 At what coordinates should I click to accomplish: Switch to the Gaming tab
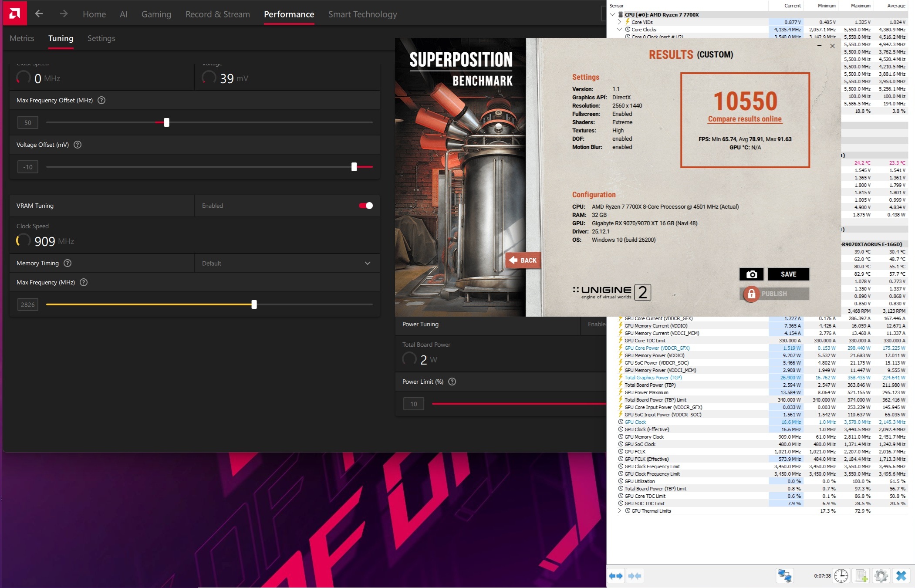click(x=156, y=14)
